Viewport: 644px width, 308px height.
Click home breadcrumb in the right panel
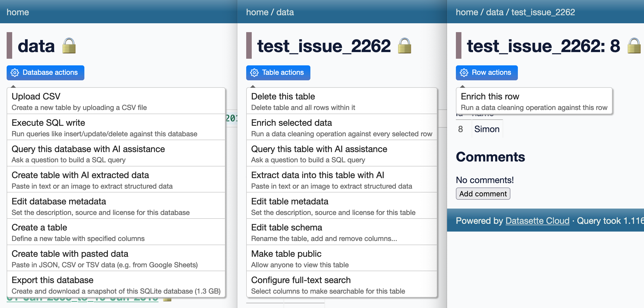(x=467, y=12)
